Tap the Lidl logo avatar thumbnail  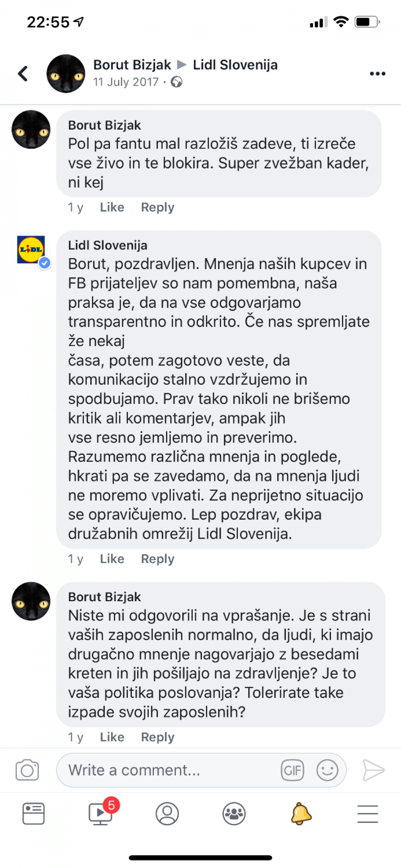click(31, 250)
